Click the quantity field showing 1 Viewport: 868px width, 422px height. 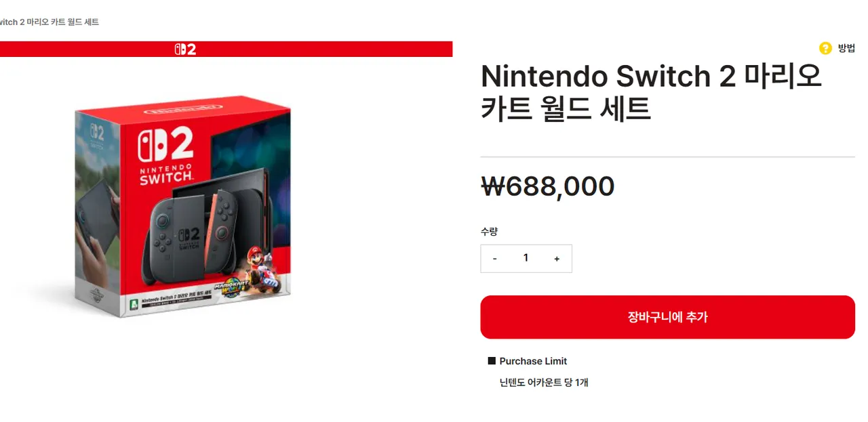click(526, 258)
